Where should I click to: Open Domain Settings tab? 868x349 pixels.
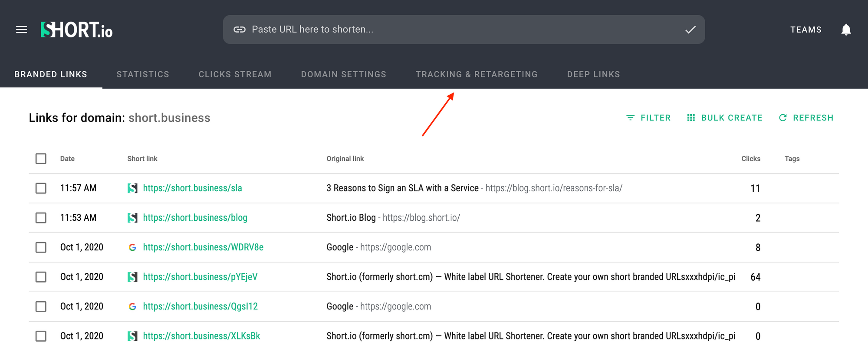(x=344, y=74)
